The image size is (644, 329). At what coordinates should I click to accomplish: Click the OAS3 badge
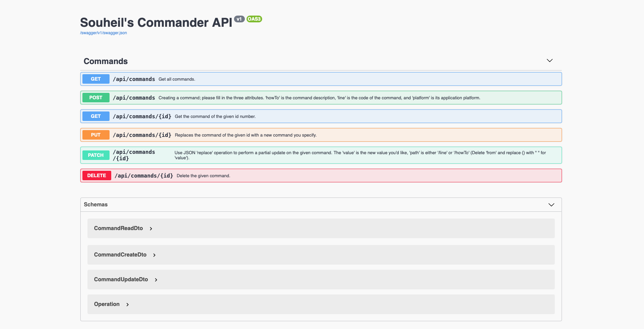pyautogui.click(x=254, y=19)
